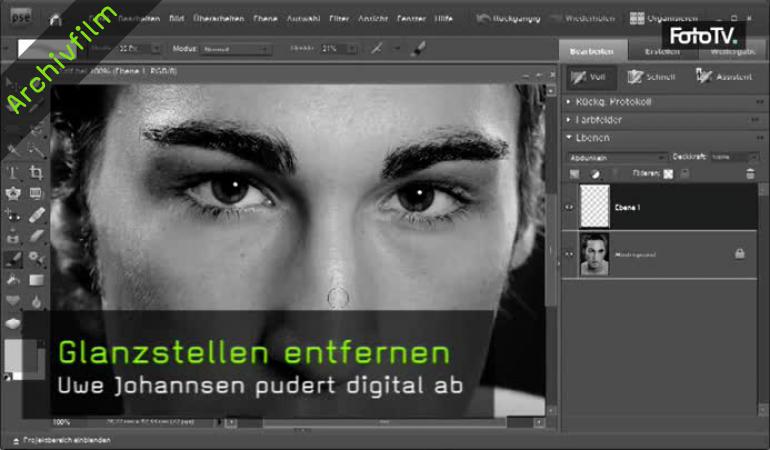
Task: Open Rückg. Protokoll panel menu icon
Action: tap(760, 102)
